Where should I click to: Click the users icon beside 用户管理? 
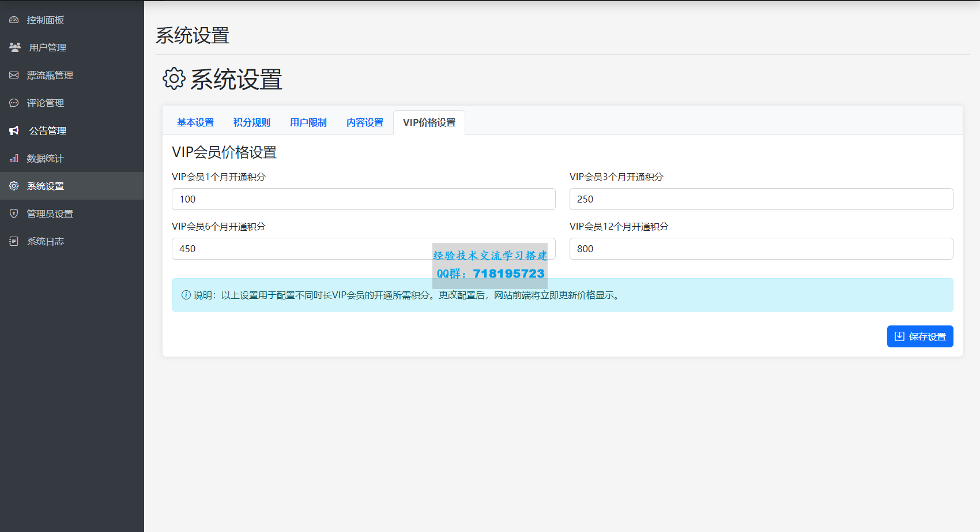(x=15, y=47)
